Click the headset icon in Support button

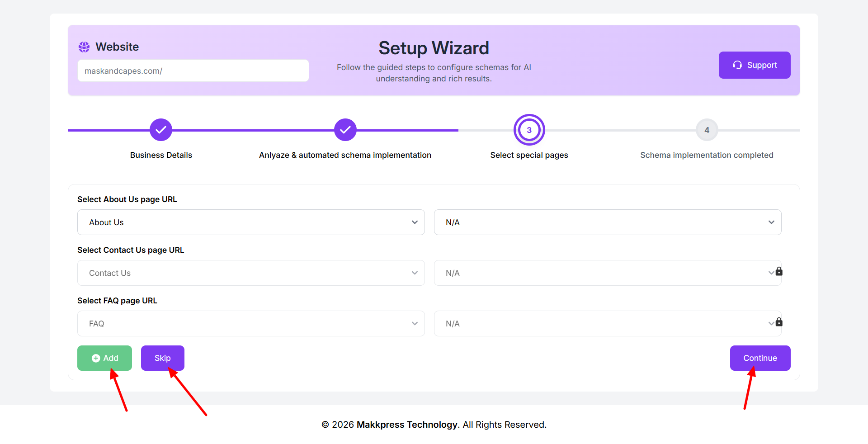pos(737,65)
